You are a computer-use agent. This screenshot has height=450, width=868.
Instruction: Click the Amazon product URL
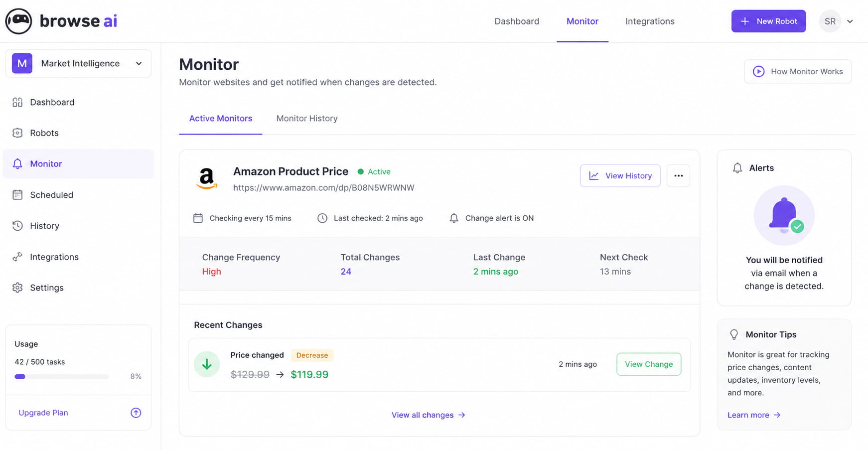pos(324,188)
